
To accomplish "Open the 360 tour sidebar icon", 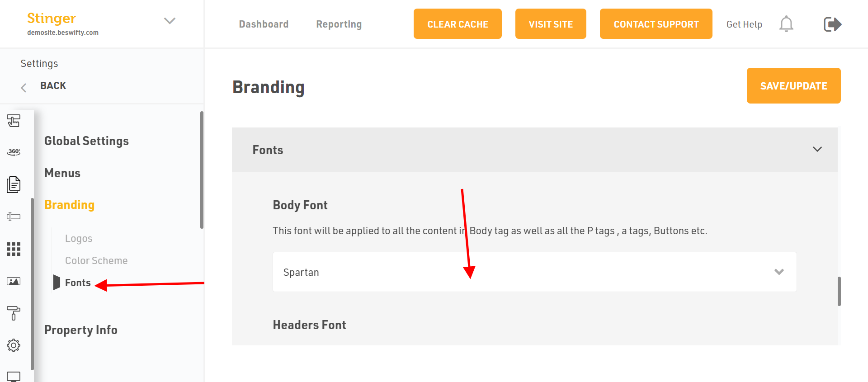I will (14, 152).
